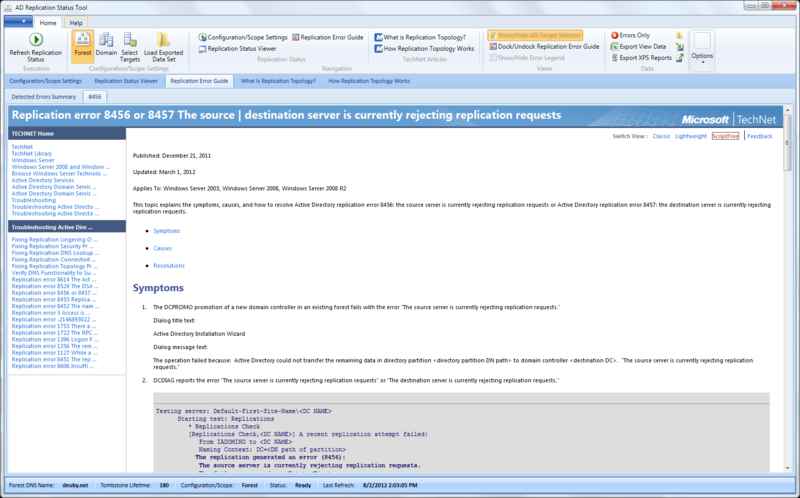
Task: Click the Refresh Replication Status button
Action: pos(36,47)
